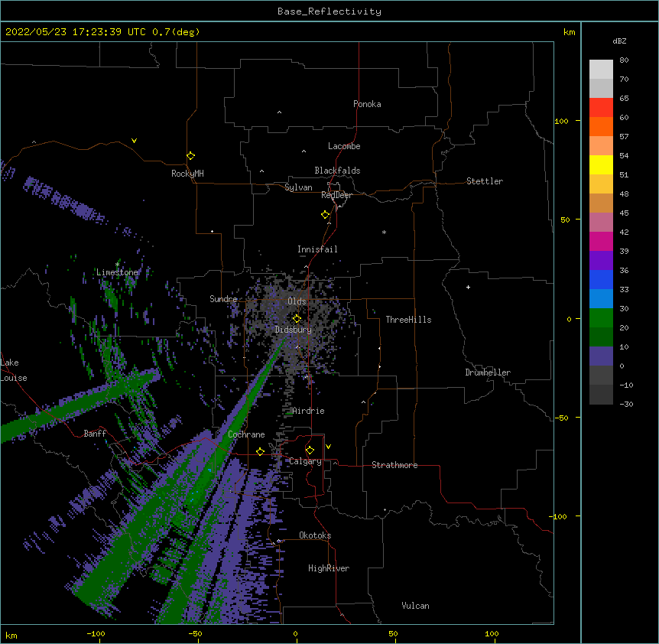Click the yellow radar site marker near Didsbury

(x=297, y=318)
